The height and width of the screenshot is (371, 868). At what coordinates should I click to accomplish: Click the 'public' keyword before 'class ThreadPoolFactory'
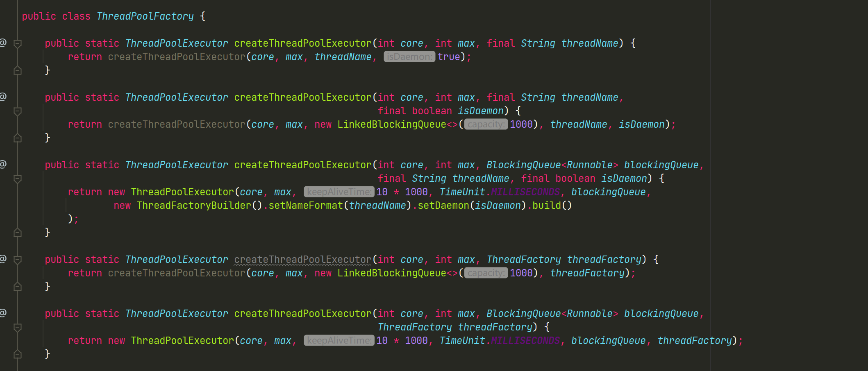pyautogui.click(x=39, y=16)
